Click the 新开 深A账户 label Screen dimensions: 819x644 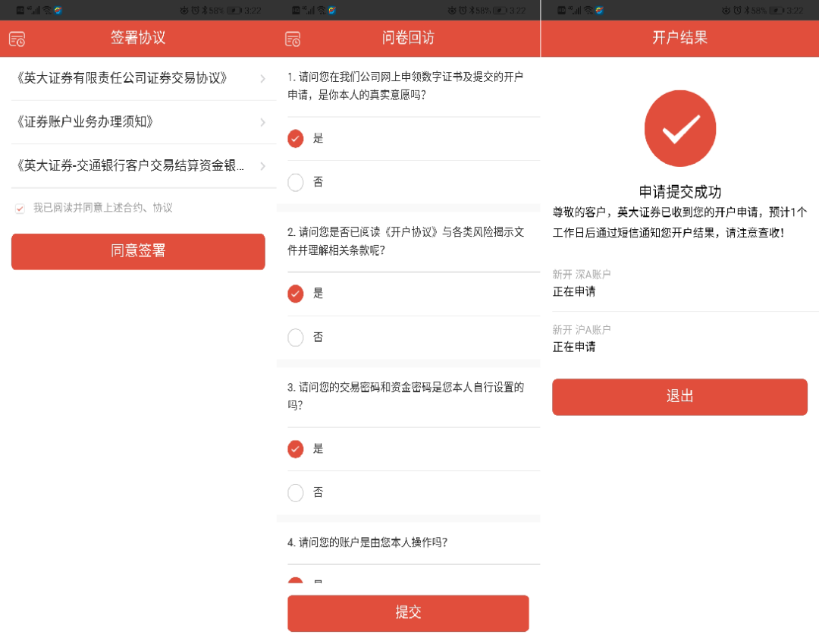582,274
